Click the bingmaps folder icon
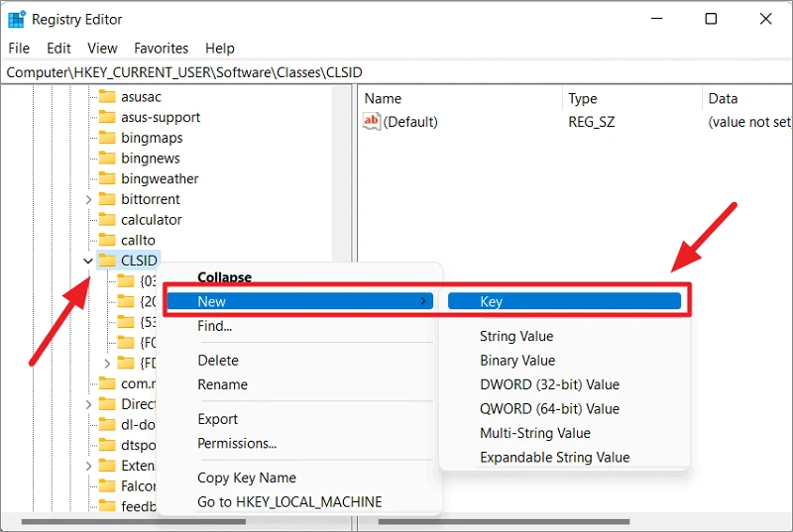 pos(107,138)
